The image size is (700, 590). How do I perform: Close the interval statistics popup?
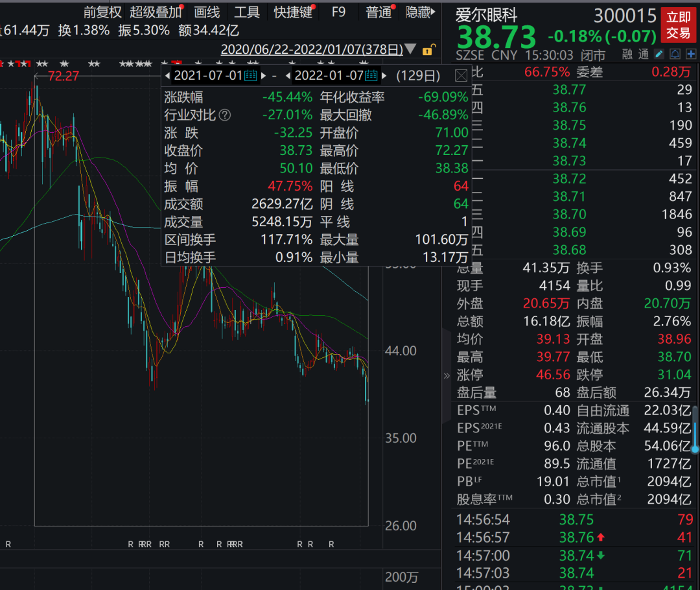click(461, 77)
